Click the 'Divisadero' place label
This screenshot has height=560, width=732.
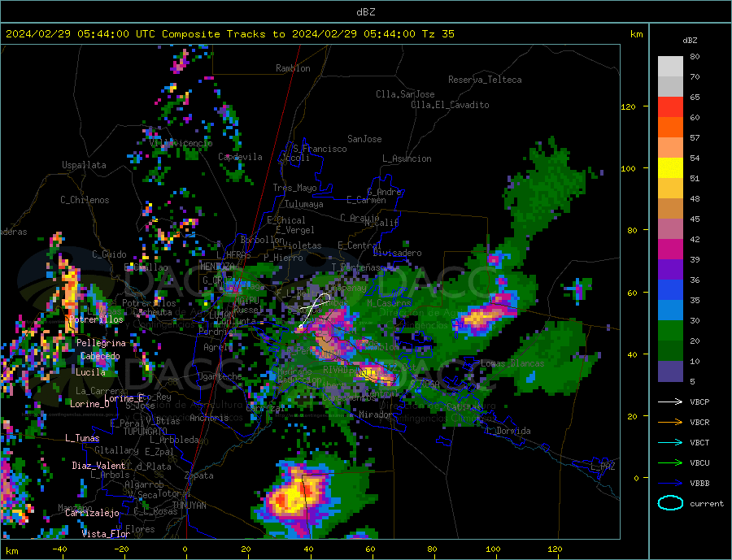[x=397, y=253]
